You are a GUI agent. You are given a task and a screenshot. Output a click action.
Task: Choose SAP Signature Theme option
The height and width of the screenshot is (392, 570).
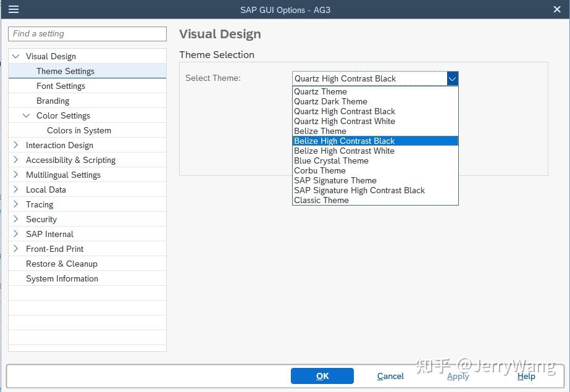pos(375,180)
